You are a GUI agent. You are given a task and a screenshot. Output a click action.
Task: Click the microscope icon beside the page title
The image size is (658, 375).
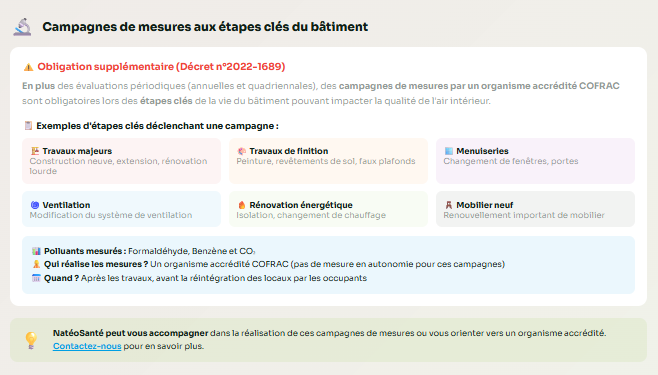[x=22, y=27]
